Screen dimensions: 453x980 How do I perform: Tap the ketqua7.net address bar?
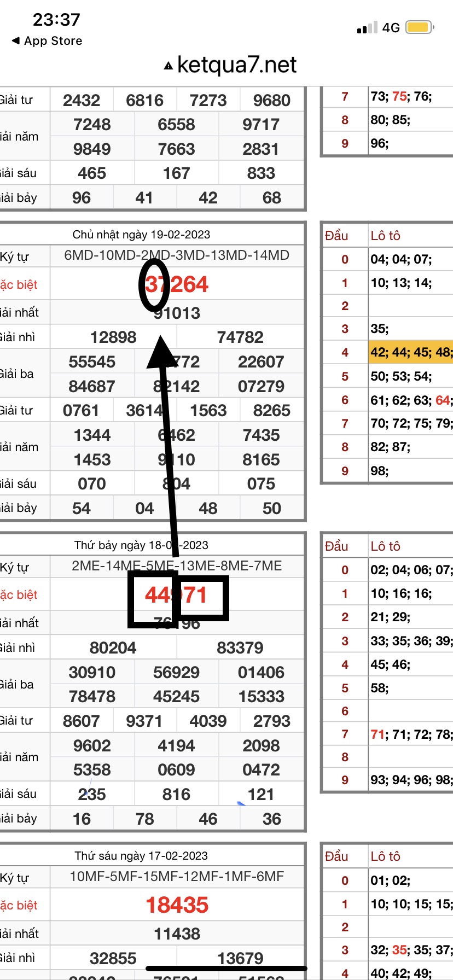point(236,65)
